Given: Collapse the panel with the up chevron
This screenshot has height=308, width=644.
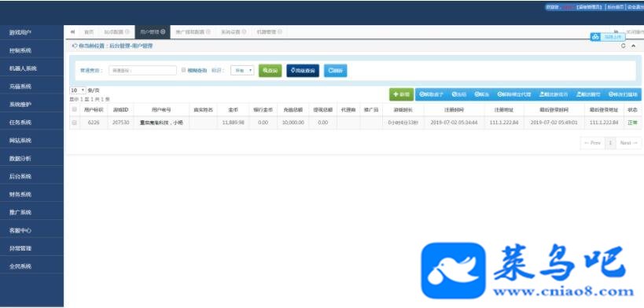Looking at the screenshot, I should 633,46.
